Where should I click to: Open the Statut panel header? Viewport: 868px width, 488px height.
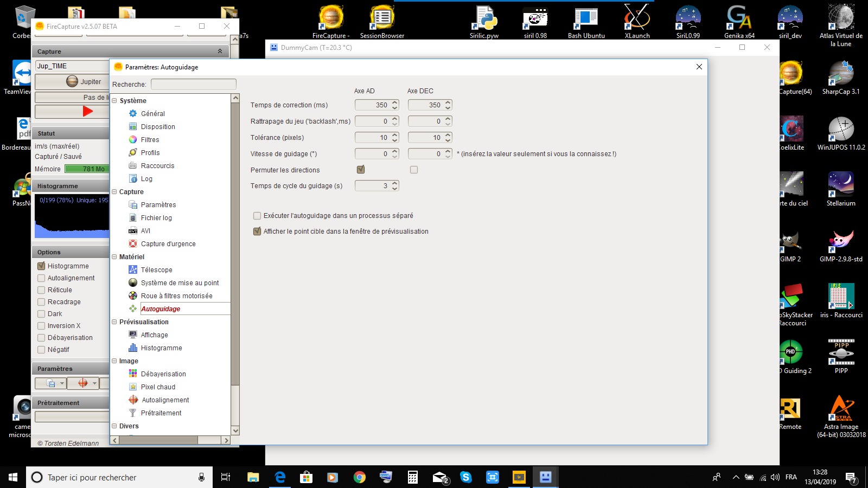(71, 133)
